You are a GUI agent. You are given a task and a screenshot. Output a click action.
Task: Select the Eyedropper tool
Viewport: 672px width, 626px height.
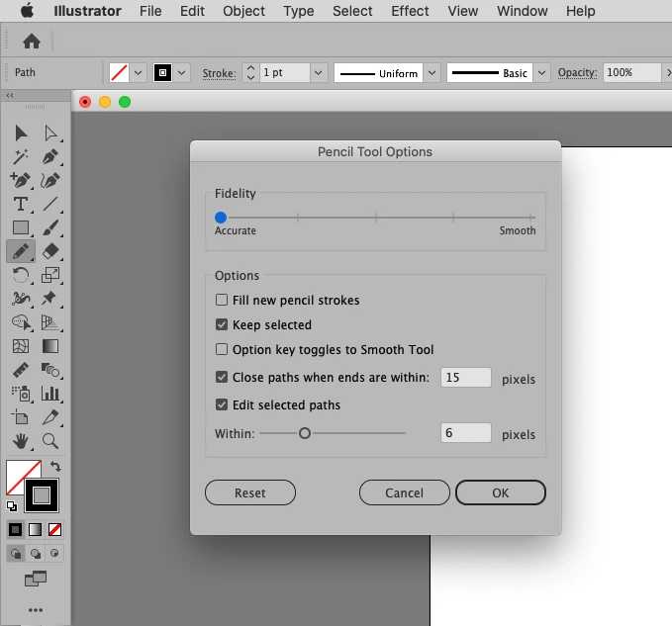[x=50, y=417]
